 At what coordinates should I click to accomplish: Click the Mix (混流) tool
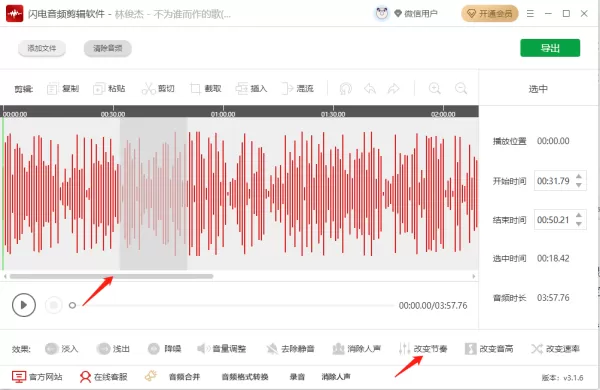pyautogui.click(x=297, y=89)
